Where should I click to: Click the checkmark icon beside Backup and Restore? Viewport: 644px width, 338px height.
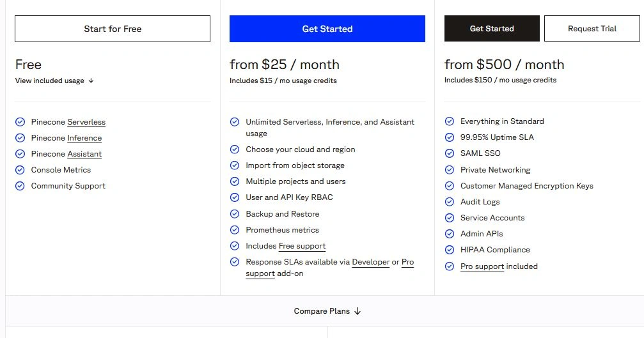click(x=235, y=214)
